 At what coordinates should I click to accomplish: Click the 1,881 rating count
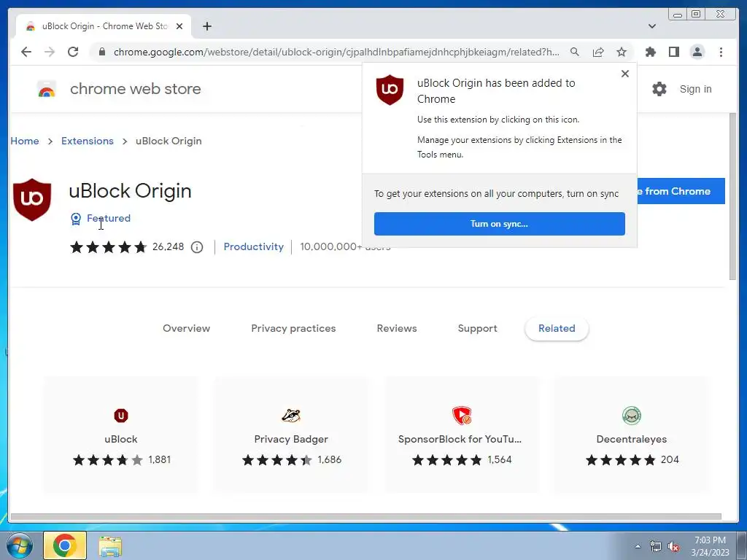coord(159,459)
